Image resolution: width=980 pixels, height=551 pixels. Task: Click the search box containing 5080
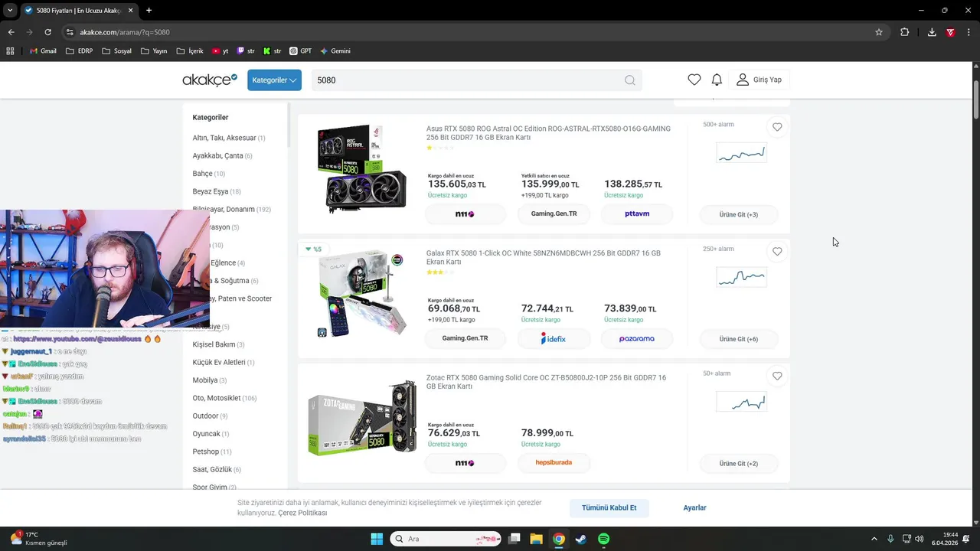click(x=476, y=80)
